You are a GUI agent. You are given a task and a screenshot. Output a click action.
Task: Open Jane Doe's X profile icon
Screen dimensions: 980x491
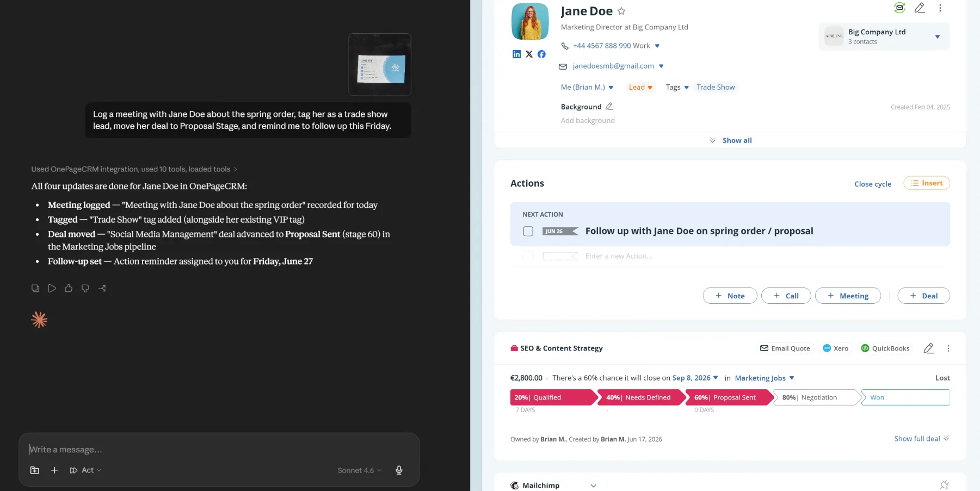point(529,54)
